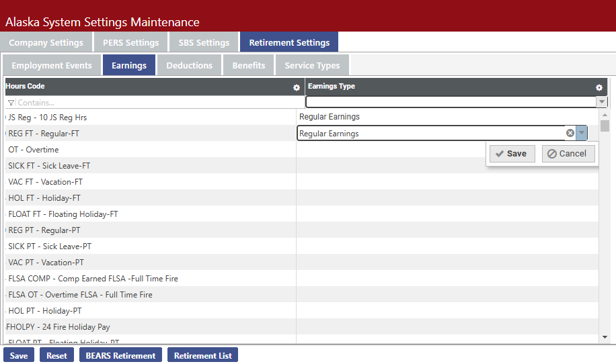This screenshot has height=364, width=616.
Task: Click the grid scrollbar down arrow
Action: [x=605, y=337]
